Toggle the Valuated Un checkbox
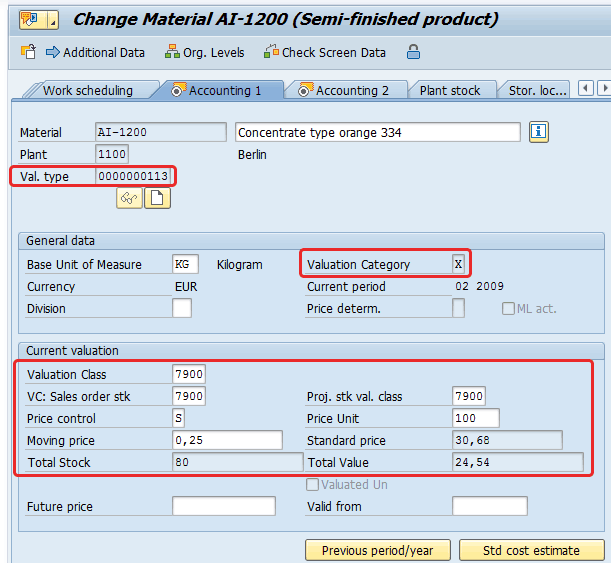The width and height of the screenshot is (611, 563). pos(314,485)
